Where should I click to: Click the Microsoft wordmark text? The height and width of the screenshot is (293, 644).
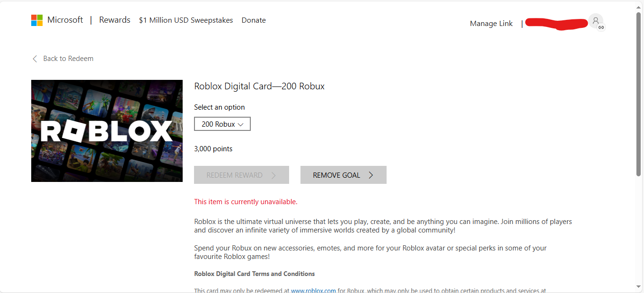tap(65, 20)
